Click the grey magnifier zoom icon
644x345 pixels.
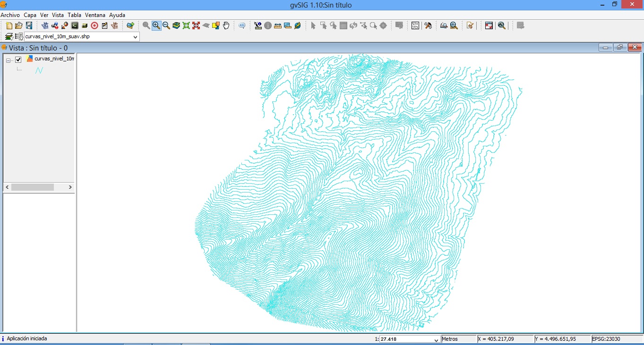[x=146, y=25]
